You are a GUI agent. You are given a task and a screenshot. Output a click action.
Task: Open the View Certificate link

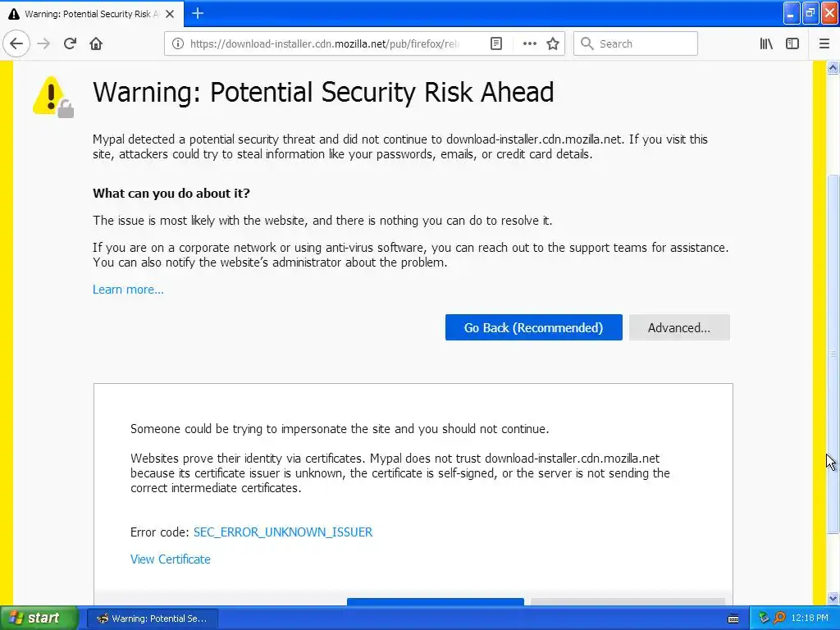coord(171,559)
